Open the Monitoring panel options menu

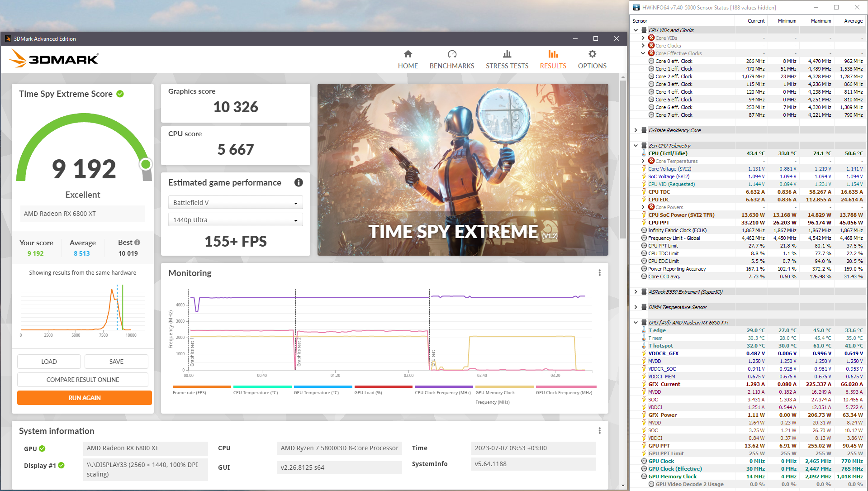(x=600, y=273)
